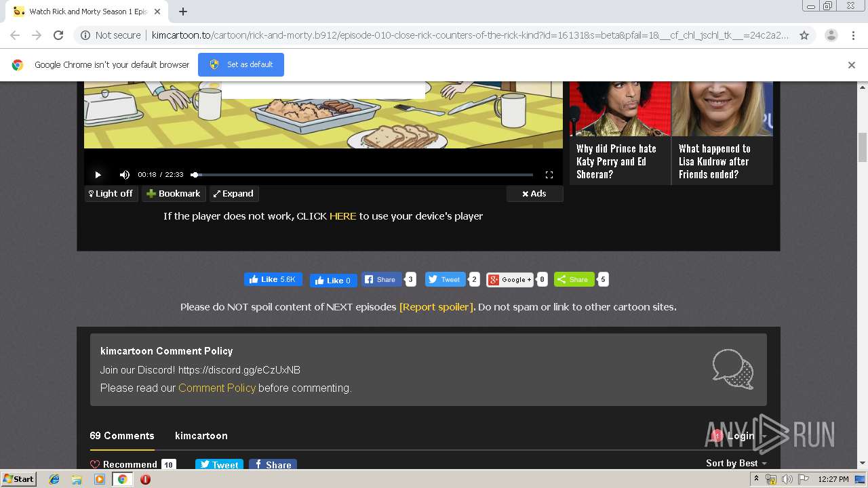
Task: Go back to previous page
Action: coord(15,35)
